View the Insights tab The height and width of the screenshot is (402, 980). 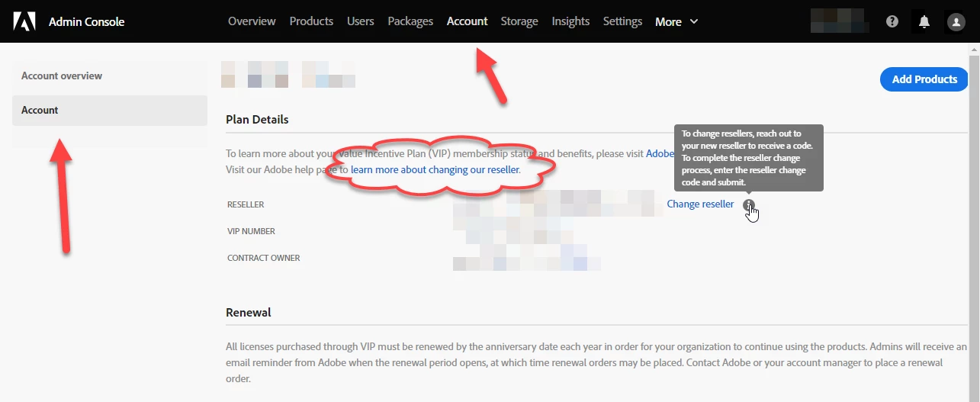pyautogui.click(x=570, y=21)
